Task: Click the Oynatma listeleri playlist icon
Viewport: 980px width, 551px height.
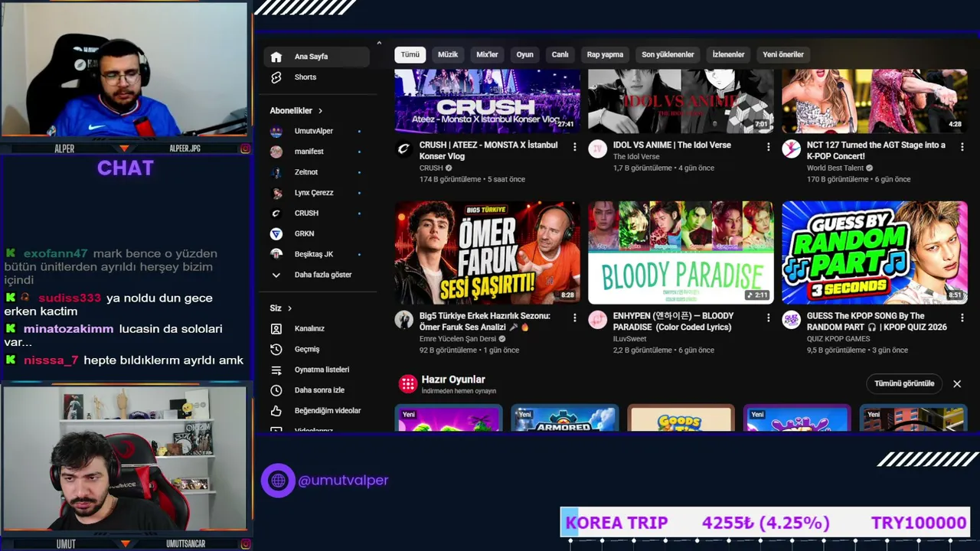Action: (276, 370)
